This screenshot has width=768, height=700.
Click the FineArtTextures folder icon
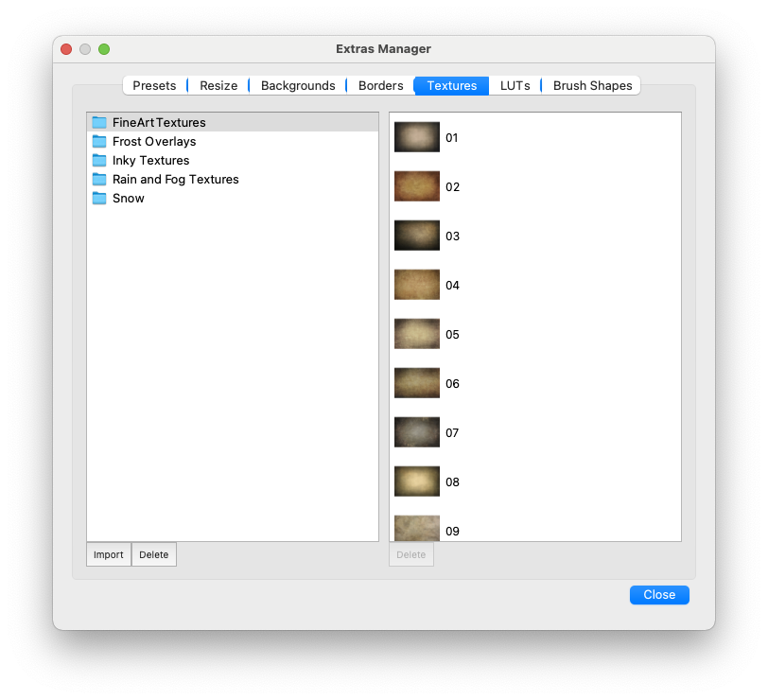(x=99, y=122)
